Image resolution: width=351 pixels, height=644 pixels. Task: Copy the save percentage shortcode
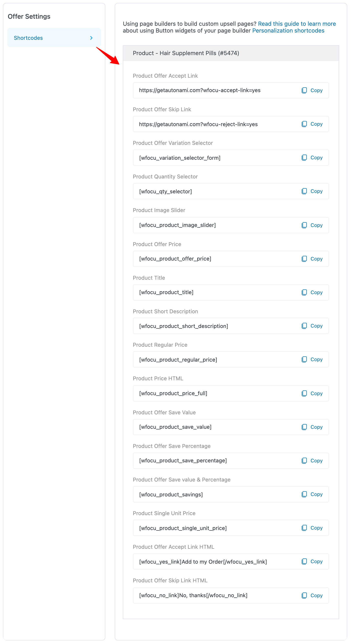pos(312,460)
